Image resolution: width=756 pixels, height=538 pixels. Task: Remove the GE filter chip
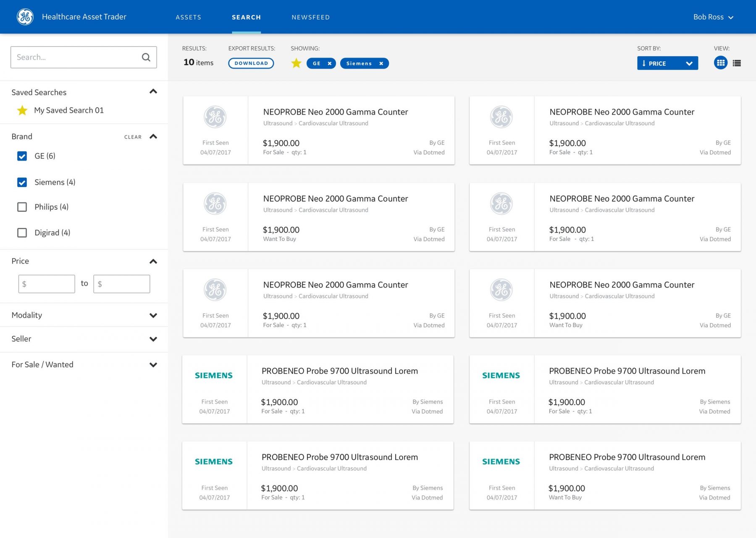click(330, 63)
